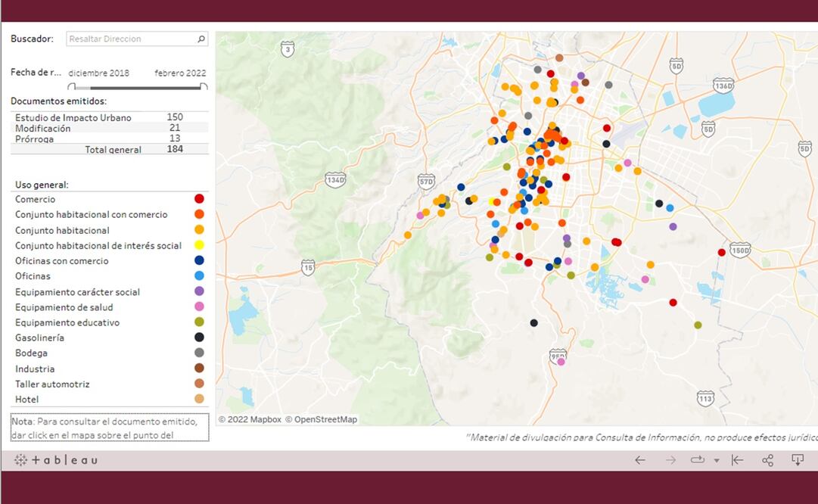This screenshot has height=504, width=818.
Task: Highlight Equipamiento de salud in the legend
Action: (64, 307)
